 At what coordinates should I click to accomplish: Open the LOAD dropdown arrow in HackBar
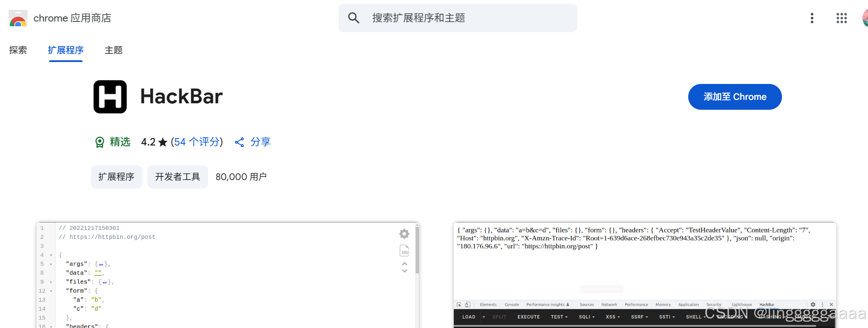coord(484,317)
